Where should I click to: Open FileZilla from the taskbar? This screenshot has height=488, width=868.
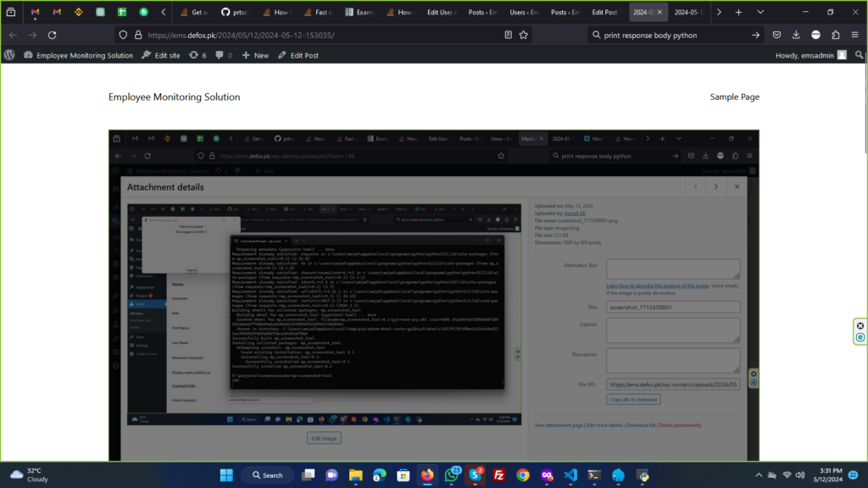[x=499, y=474]
